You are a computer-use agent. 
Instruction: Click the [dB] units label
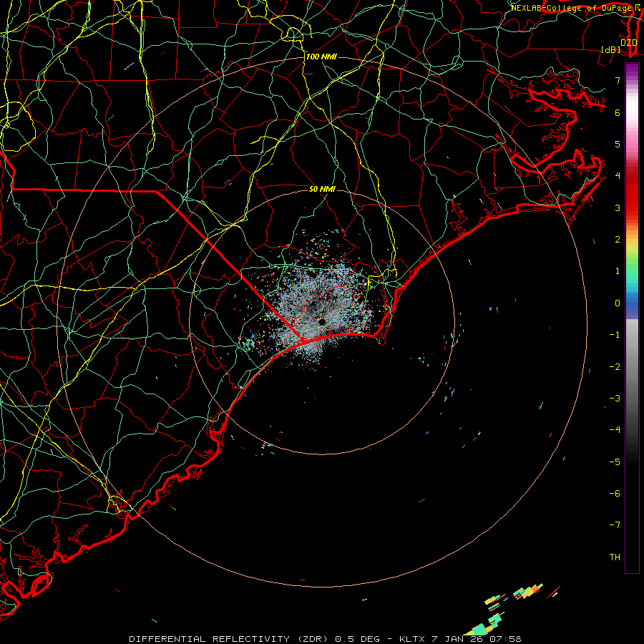point(611,49)
